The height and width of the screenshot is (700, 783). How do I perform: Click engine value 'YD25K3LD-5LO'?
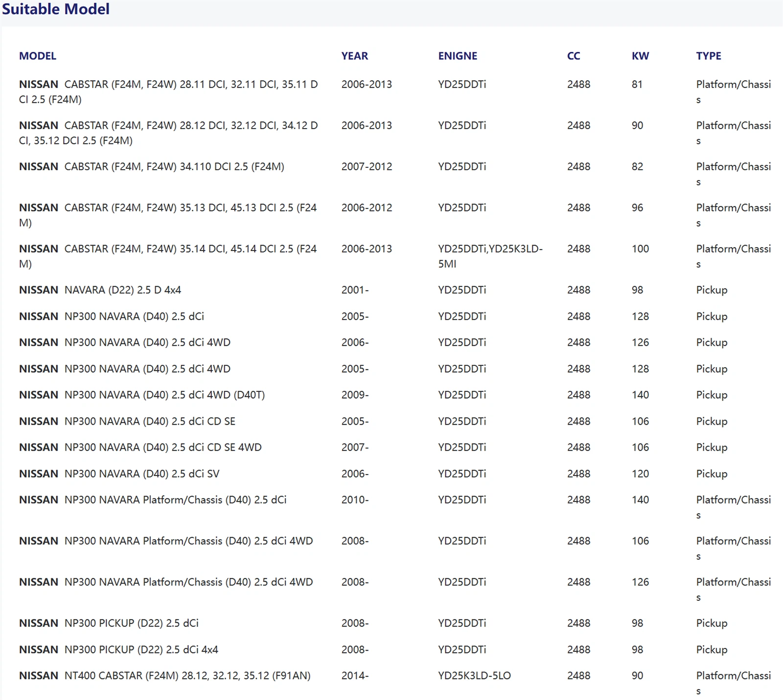click(x=474, y=676)
